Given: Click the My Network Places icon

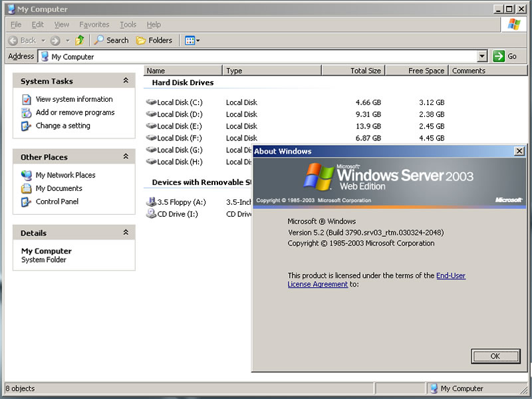Looking at the screenshot, I should pyautogui.click(x=26, y=175).
